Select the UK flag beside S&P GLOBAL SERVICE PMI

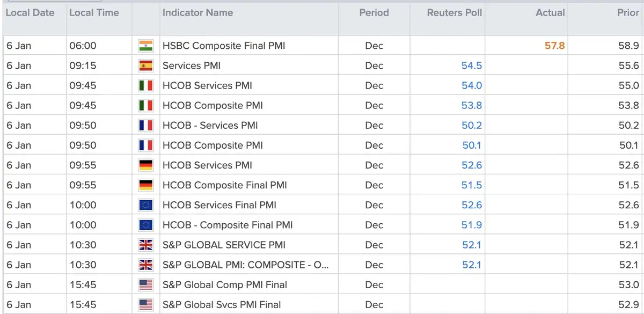[145, 244]
